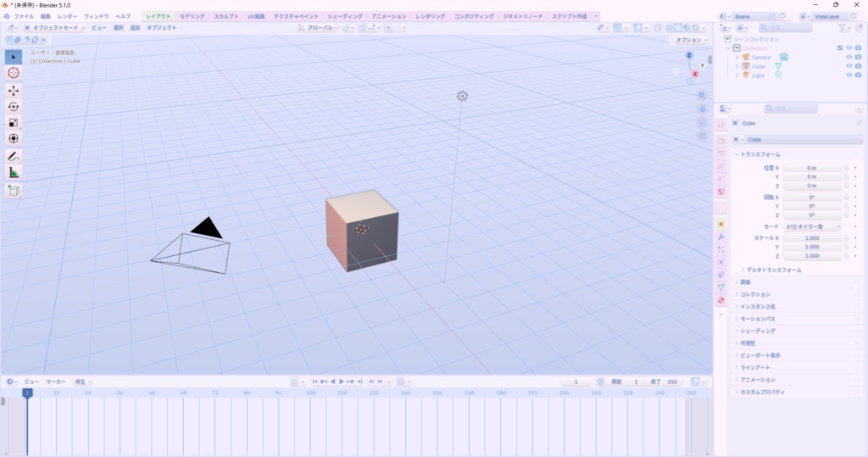This screenshot has height=457, width=868.
Task: Open the オブジェクトモード mode dropdown
Action: pyautogui.click(x=54, y=28)
